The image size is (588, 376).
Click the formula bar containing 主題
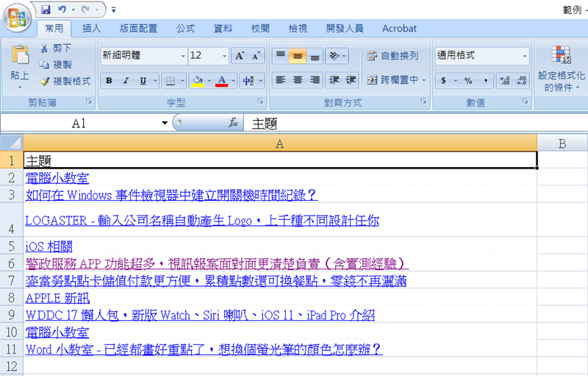(415, 123)
